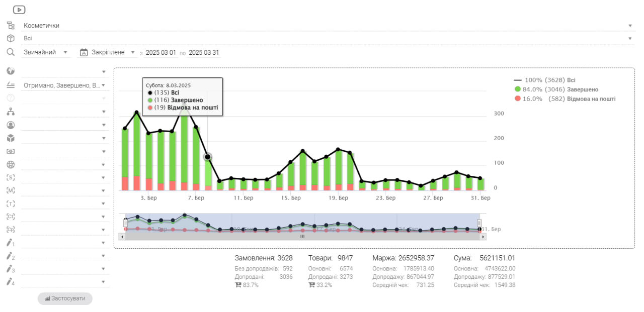644x312 pixels.
Task: Click the right handle of the range navigator
Action: pos(479,223)
